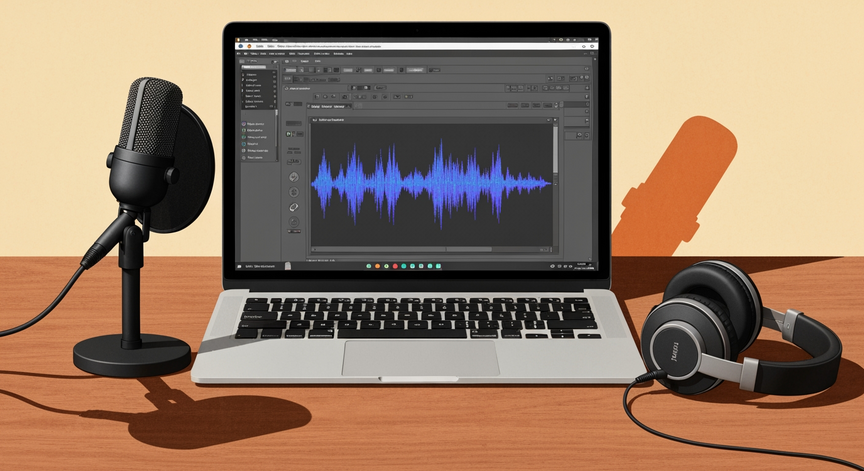The image size is (864, 471).
Task: Click the blue circle icon beside the address bar
Action: pyautogui.click(x=241, y=46)
